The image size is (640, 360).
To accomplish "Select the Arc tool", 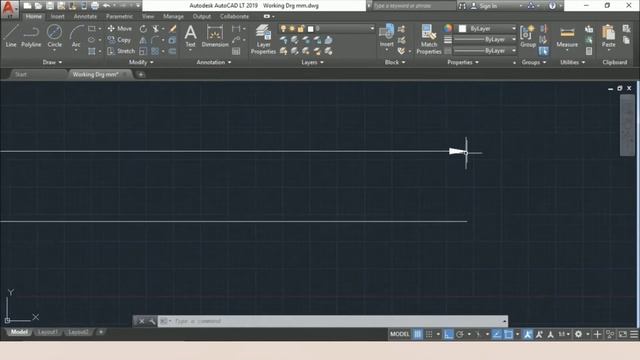I will (76, 36).
